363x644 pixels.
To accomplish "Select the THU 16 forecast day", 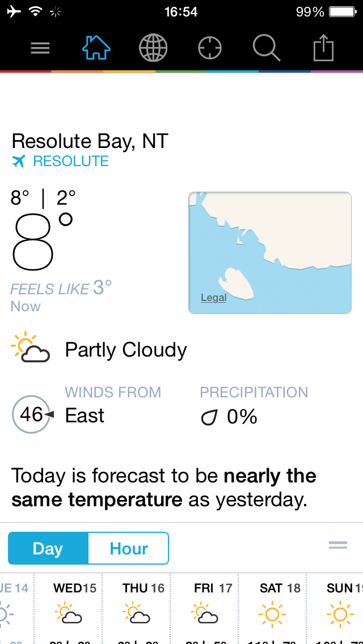I will click(x=137, y=609).
